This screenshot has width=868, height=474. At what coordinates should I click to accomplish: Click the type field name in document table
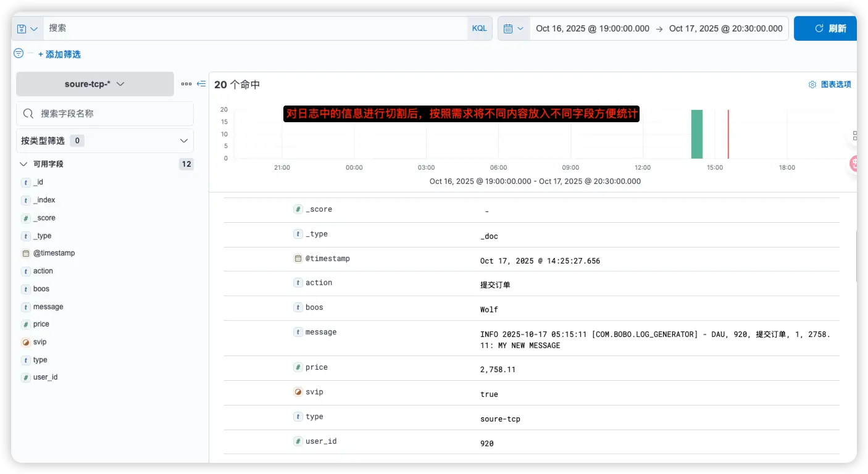pos(314,417)
